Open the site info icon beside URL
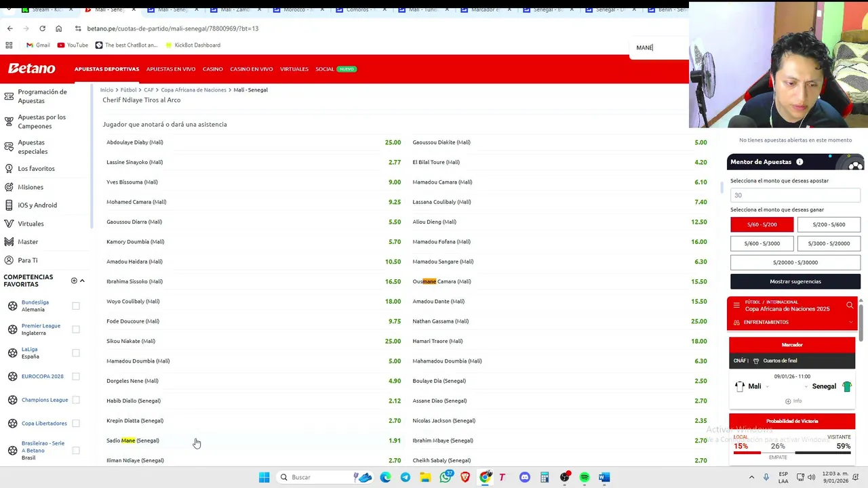Image resolution: width=868 pixels, height=488 pixels. click(x=78, y=28)
